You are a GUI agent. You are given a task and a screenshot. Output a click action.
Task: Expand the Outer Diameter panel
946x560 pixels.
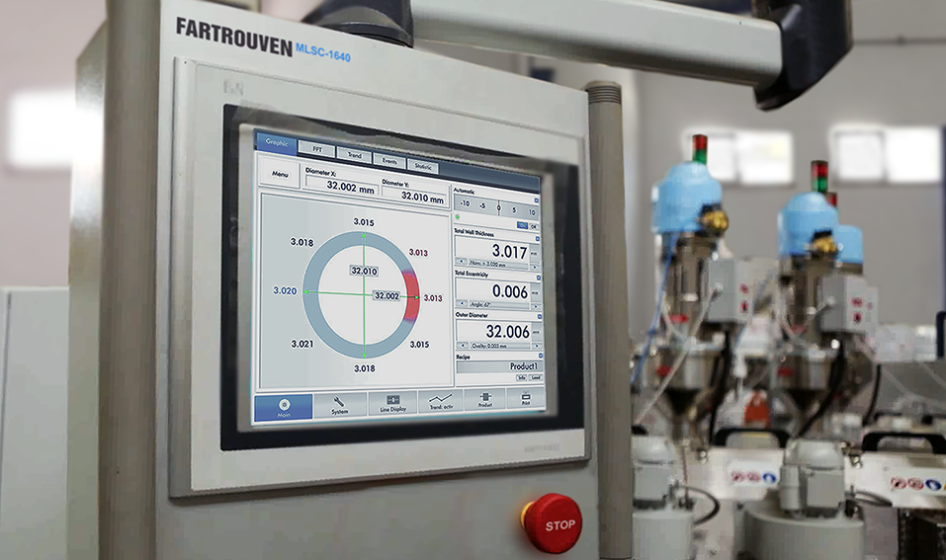[x=537, y=316]
